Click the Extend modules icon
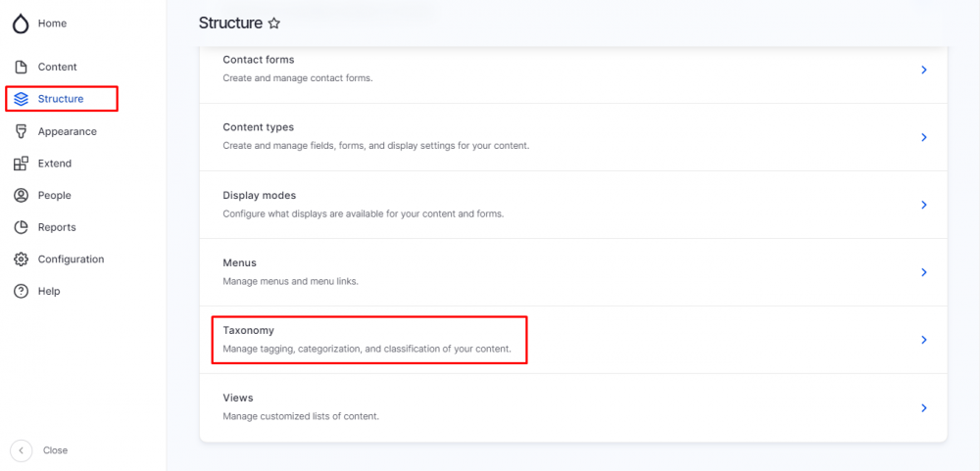Viewport: 980px width, 471px height. click(x=21, y=164)
